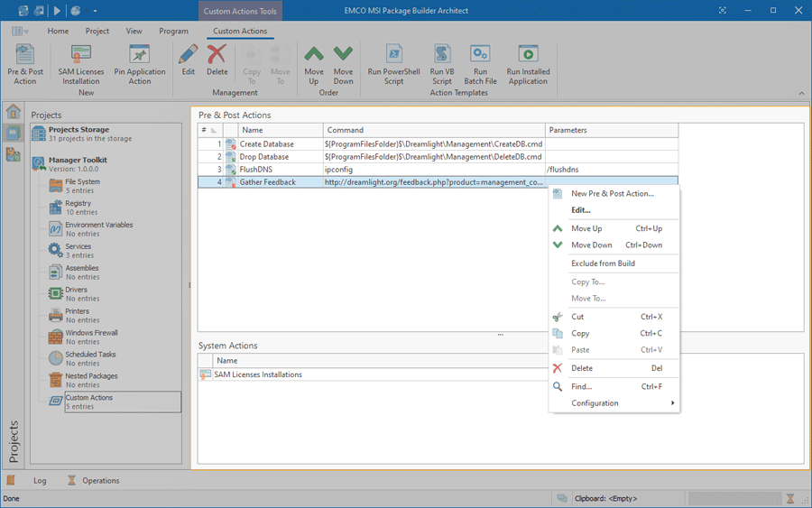This screenshot has height=508, width=812.
Task: Select the Pin Application Action icon
Action: (x=140, y=64)
